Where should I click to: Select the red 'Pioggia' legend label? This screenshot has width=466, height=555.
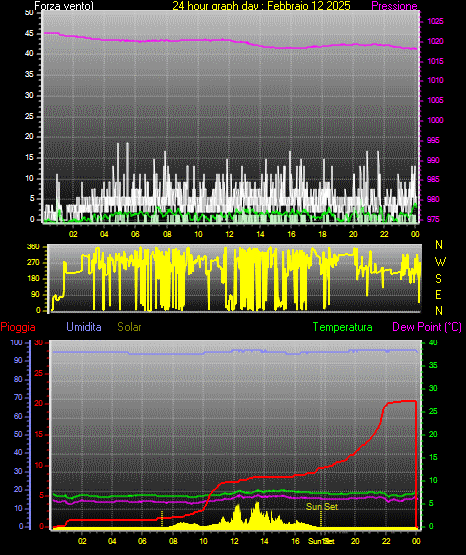[x=18, y=327]
